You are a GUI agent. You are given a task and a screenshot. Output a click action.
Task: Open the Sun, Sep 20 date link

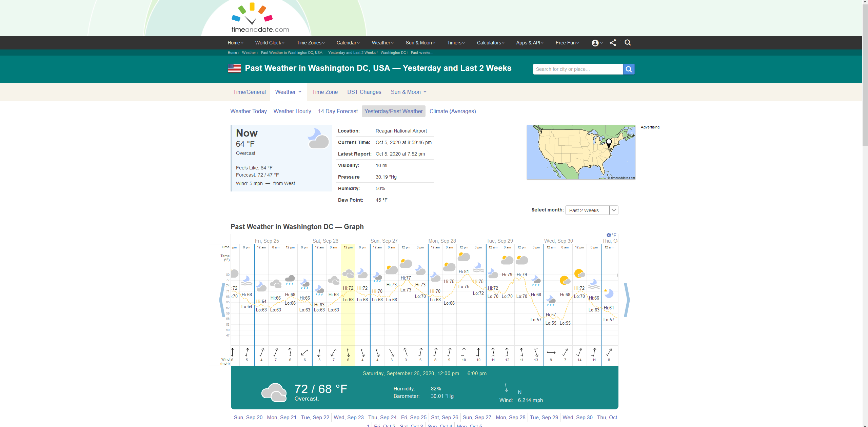pos(248,417)
